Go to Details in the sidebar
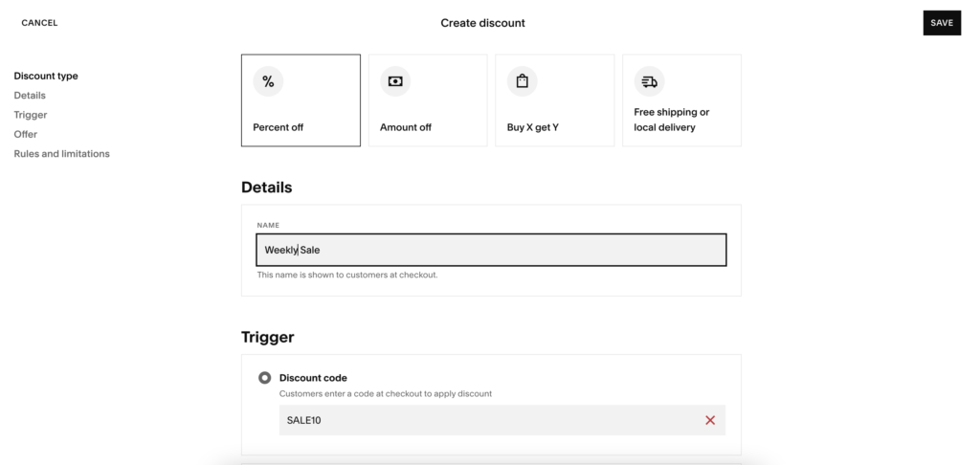The width and height of the screenshot is (980, 465). point(30,96)
